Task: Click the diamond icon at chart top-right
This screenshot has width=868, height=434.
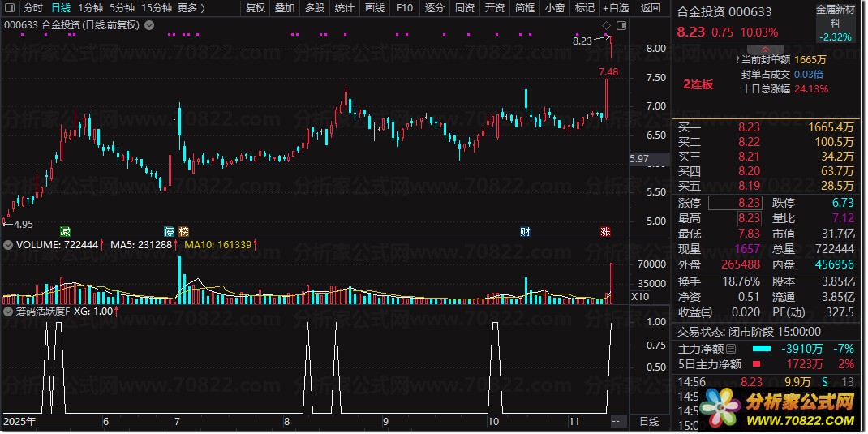Action: tap(605, 27)
